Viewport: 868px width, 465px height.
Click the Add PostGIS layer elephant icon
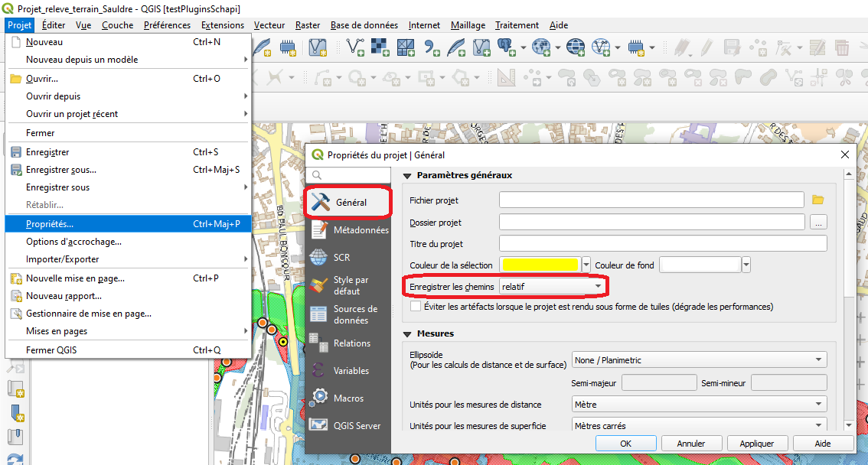coord(507,47)
